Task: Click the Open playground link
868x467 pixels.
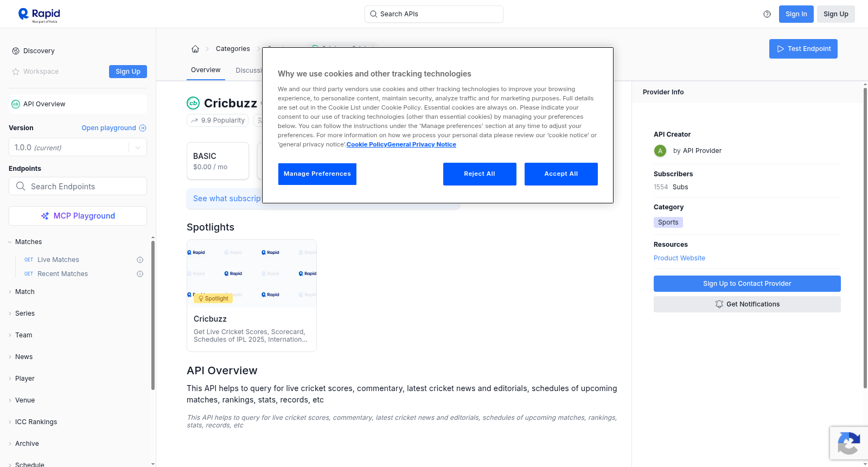Action: click(114, 128)
